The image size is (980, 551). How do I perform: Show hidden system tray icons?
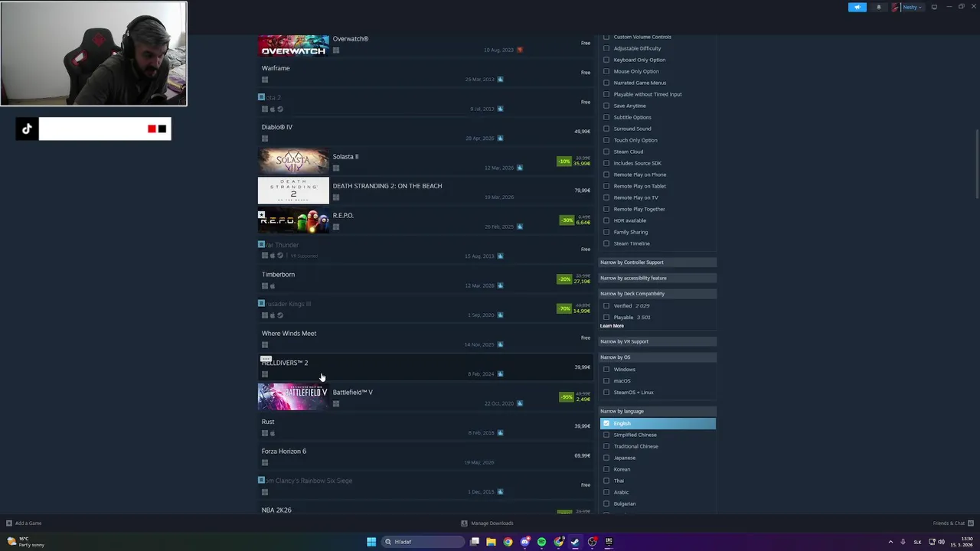tap(890, 542)
